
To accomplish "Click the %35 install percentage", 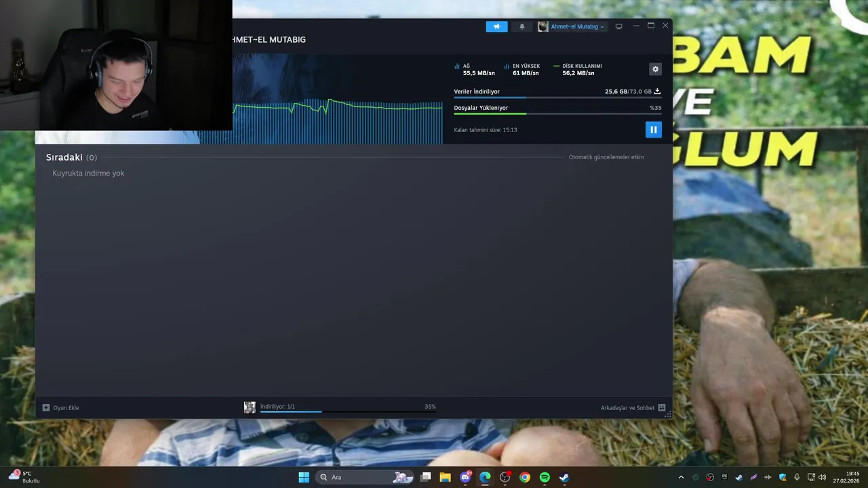I will [x=655, y=108].
